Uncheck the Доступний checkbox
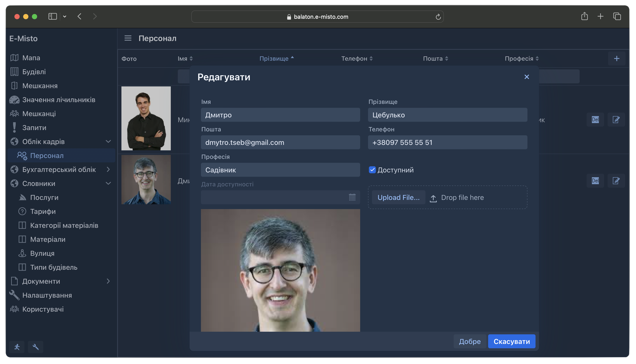Image resolution: width=636 pixels, height=364 pixels. (x=372, y=170)
